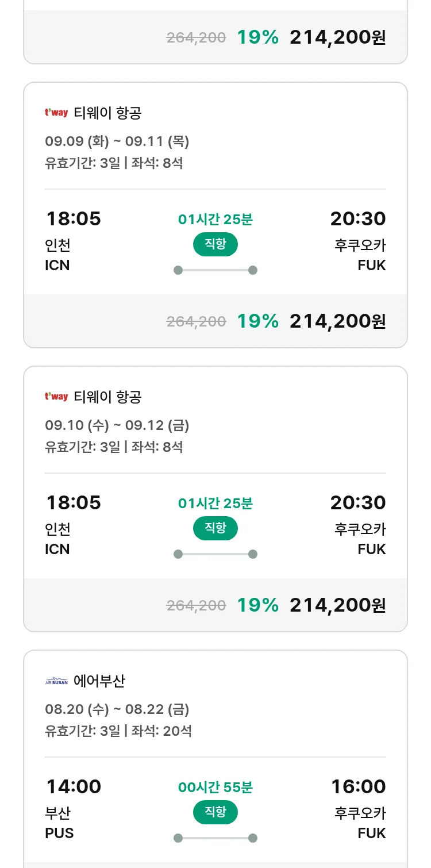Click route line on Air Busan flight

coord(215,838)
